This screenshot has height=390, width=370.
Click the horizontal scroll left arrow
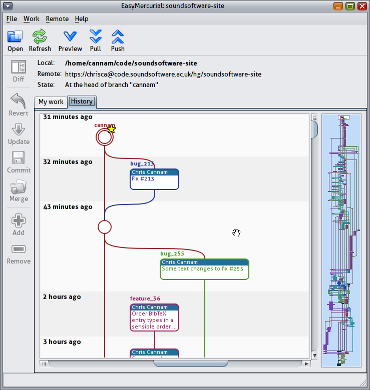[x=44, y=363]
